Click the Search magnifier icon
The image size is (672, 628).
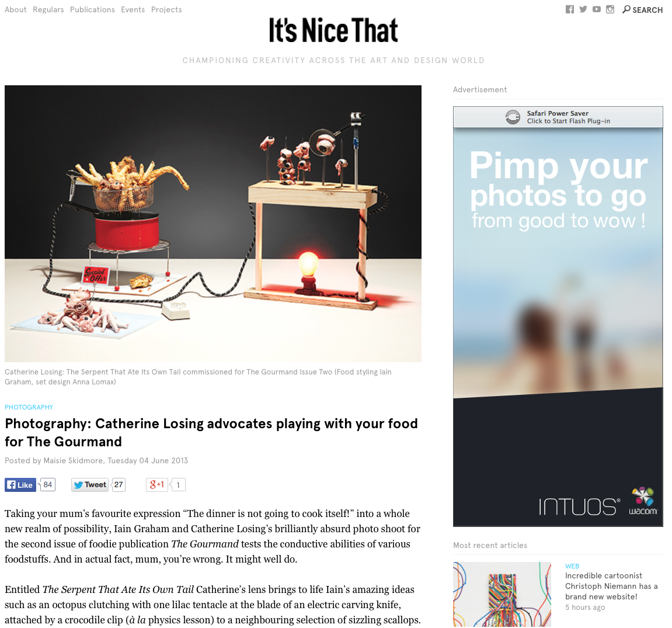pyautogui.click(x=626, y=9)
